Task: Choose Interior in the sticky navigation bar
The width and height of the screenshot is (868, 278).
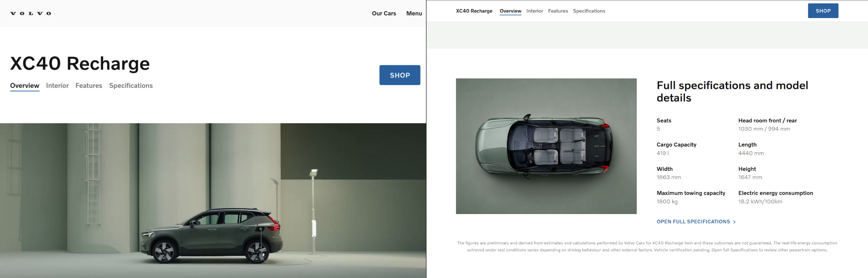Action: (535, 11)
